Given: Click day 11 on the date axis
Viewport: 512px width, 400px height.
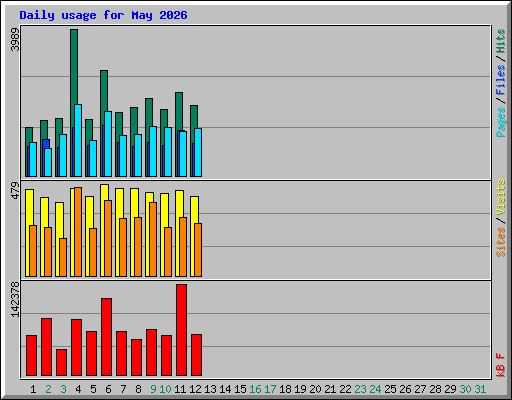Looking at the screenshot, I should [x=180, y=389].
